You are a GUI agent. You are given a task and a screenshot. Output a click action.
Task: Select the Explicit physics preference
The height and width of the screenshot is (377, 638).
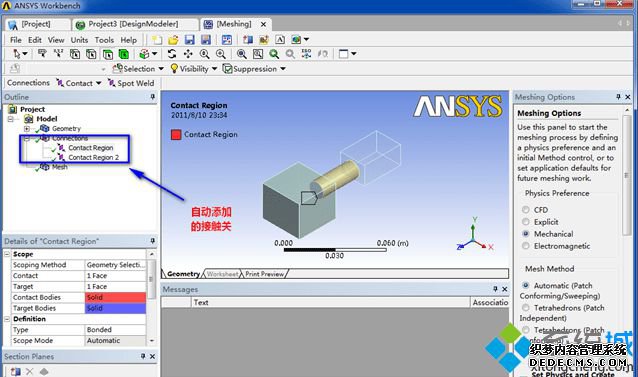click(x=526, y=222)
